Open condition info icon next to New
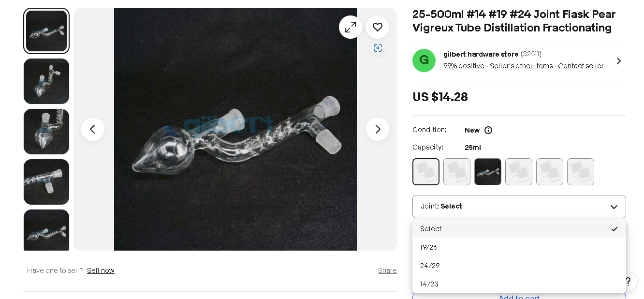This screenshot has height=299, width=644. point(488,130)
